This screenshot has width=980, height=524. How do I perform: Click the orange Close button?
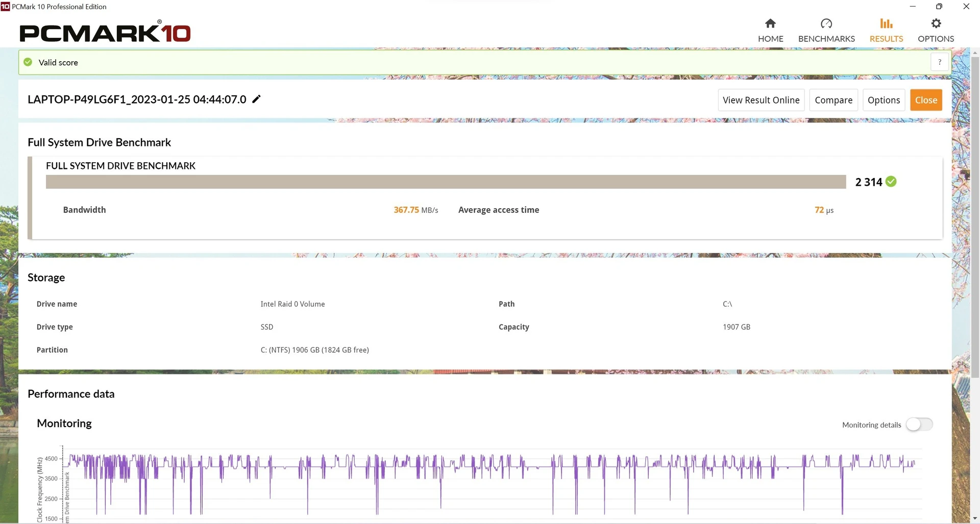[x=926, y=100]
